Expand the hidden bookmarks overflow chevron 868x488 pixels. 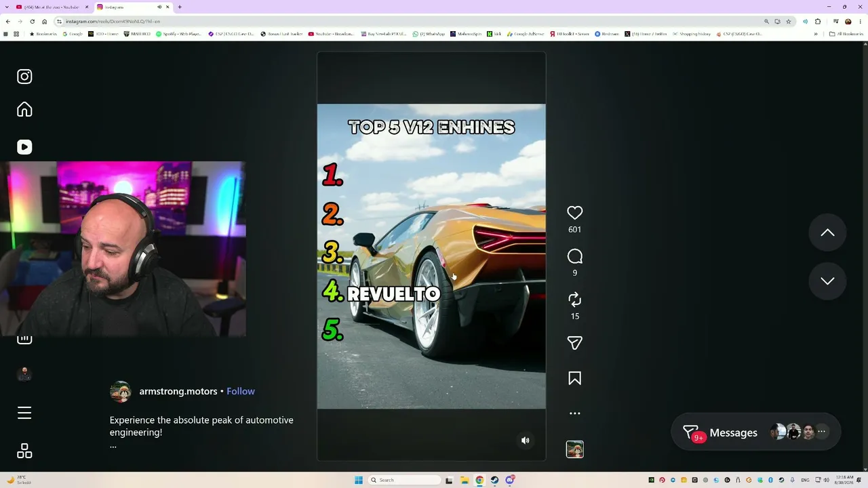pyautogui.click(x=816, y=34)
